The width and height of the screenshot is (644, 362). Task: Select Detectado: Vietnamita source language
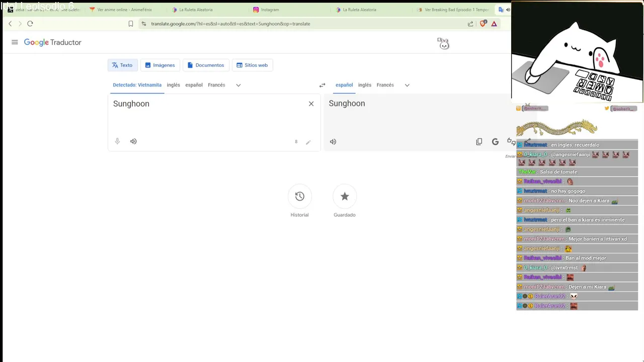click(x=137, y=85)
